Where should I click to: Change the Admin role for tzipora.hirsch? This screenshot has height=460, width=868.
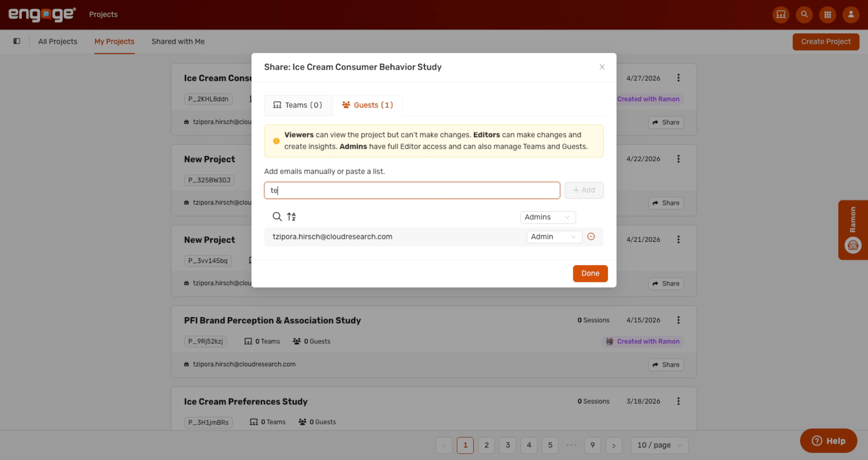[x=554, y=237]
